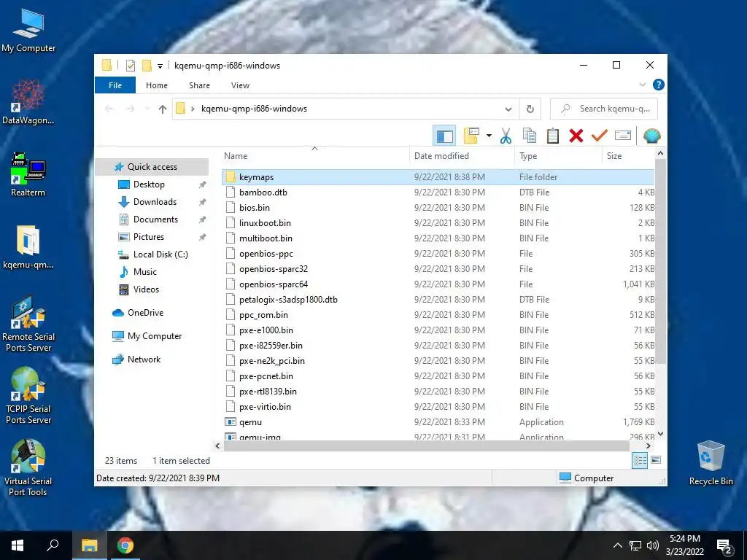Screen dimensions: 747x560
Task: Select Network in navigation pane
Action: [x=144, y=359]
